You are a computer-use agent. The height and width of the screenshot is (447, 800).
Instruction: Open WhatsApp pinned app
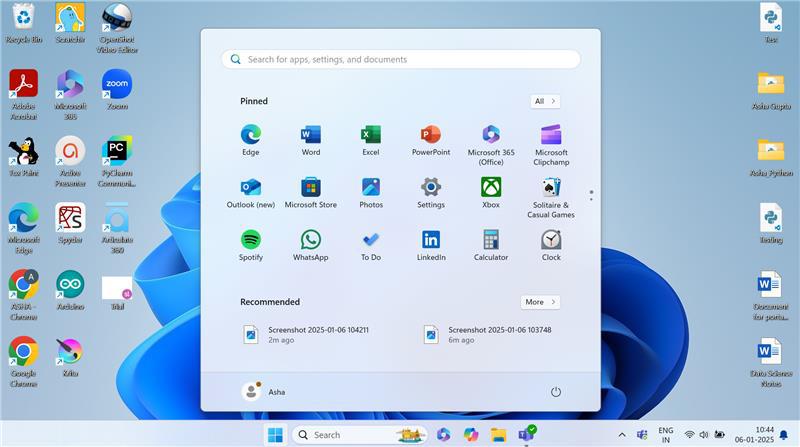311,245
